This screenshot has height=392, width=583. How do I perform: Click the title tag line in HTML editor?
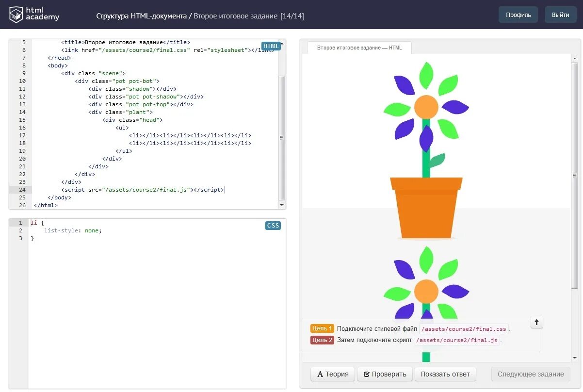126,42
